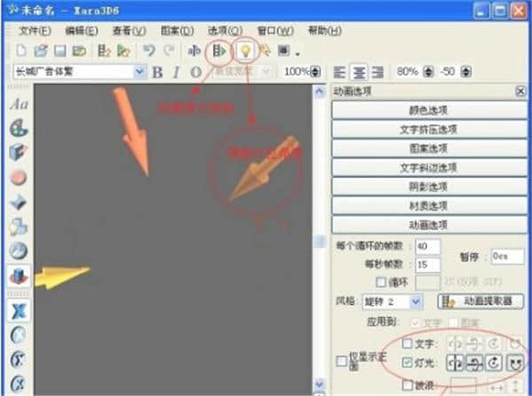532x396 pixels.
Task: Click the 暂停 pause field 0cs
Action: pos(507,256)
